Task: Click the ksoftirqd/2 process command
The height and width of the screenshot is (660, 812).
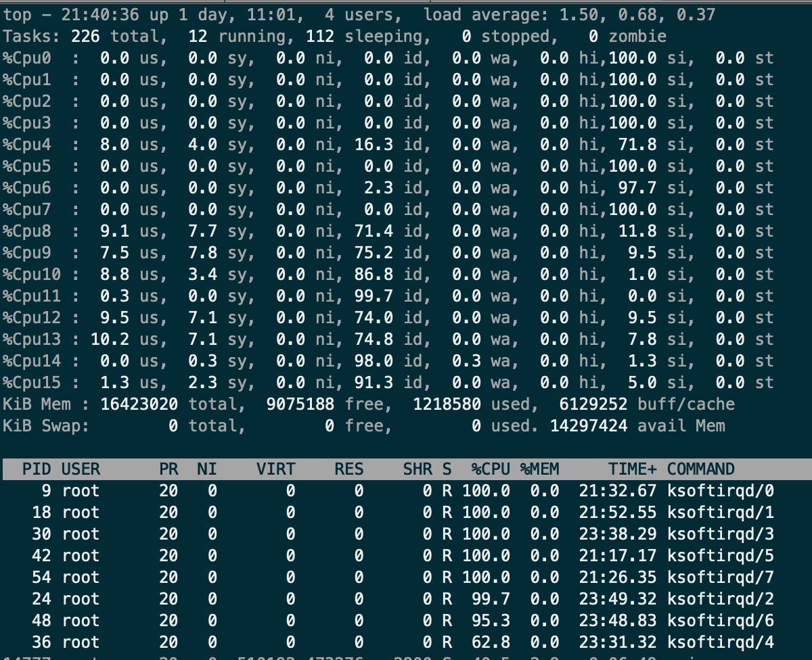Action: pos(721,599)
